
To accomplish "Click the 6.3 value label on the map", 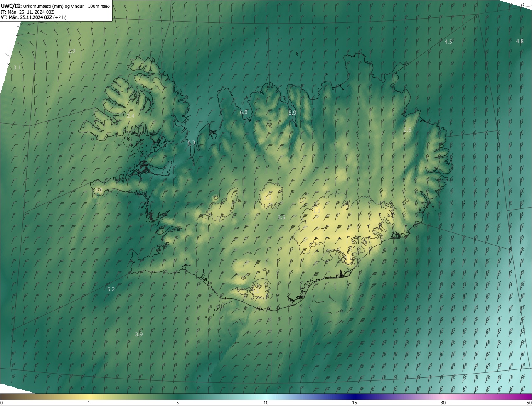I will point(191,142).
